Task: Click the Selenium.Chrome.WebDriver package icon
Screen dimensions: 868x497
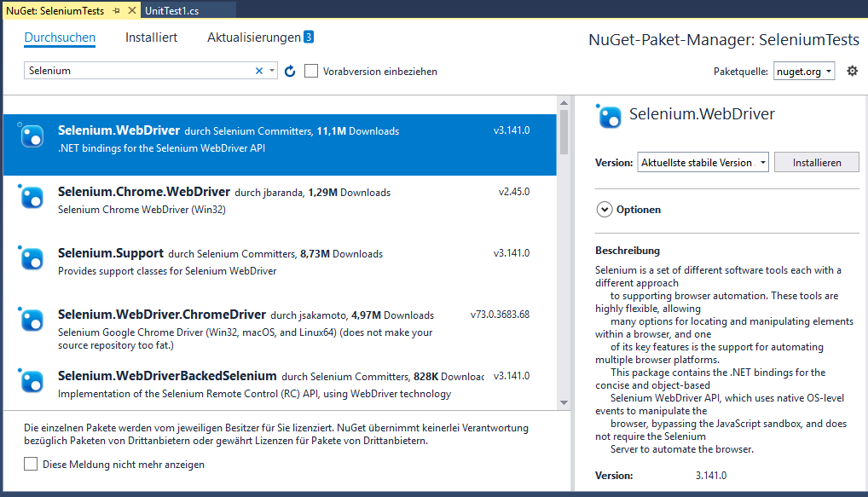Action: [x=31, y=197]
